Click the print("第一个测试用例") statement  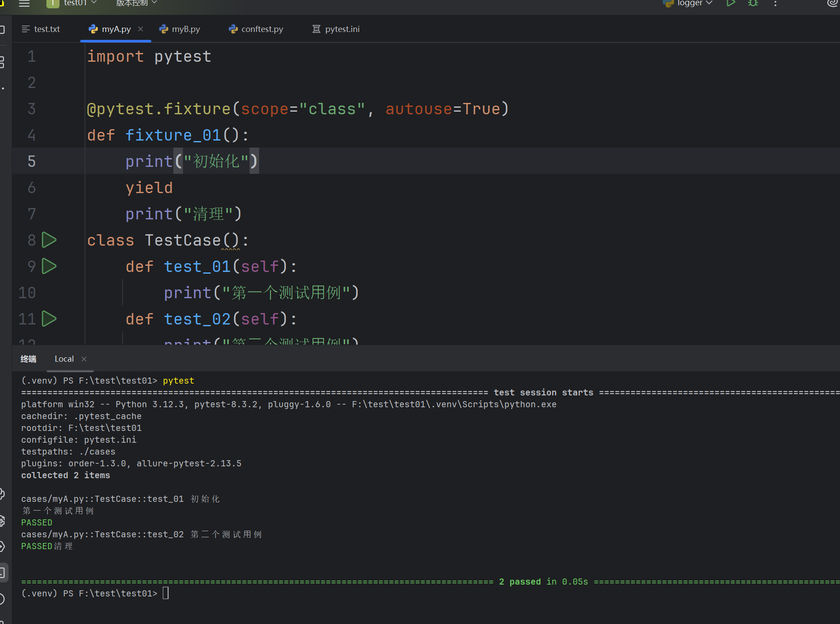coord(262,293)
